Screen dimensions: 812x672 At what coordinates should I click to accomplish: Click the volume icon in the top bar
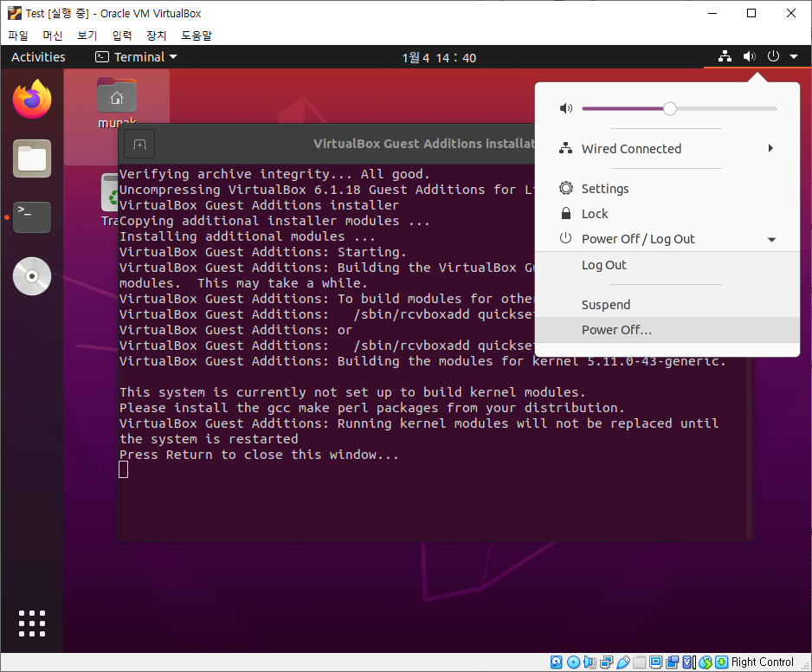pos(750,56)
